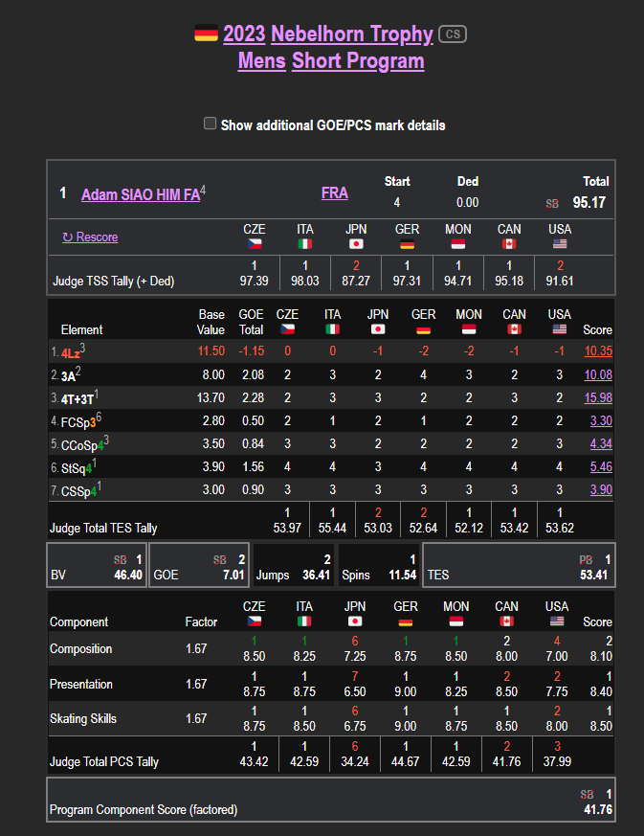Click the CAN flag in the components table

click(507, 621)
